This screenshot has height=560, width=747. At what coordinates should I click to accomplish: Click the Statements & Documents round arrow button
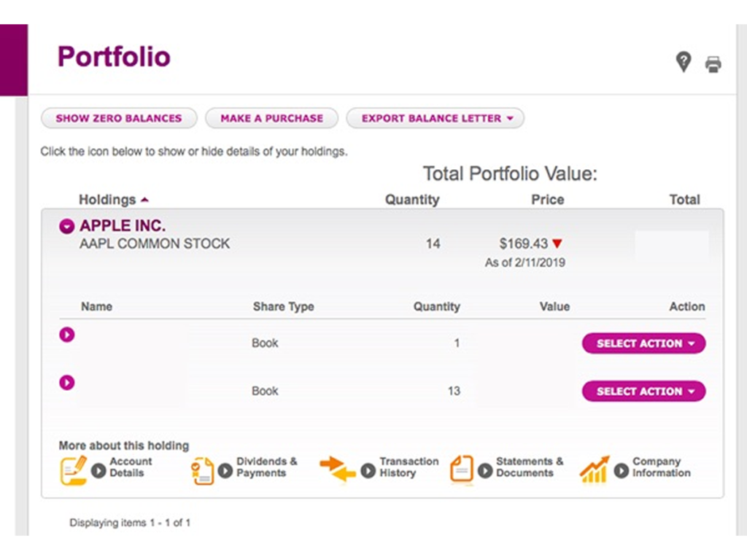click(x=485, y=470)
